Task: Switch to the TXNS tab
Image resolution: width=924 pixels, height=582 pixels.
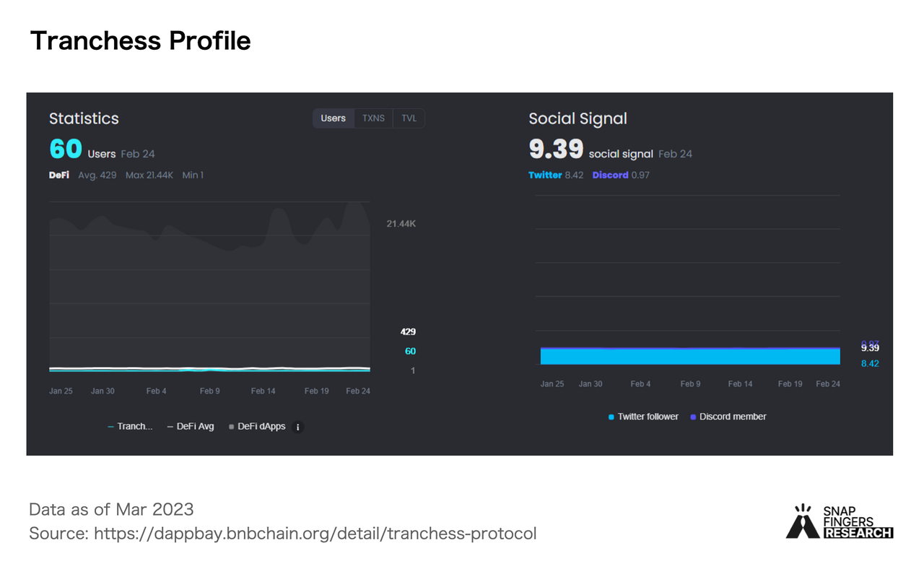Action: point(373,118)
